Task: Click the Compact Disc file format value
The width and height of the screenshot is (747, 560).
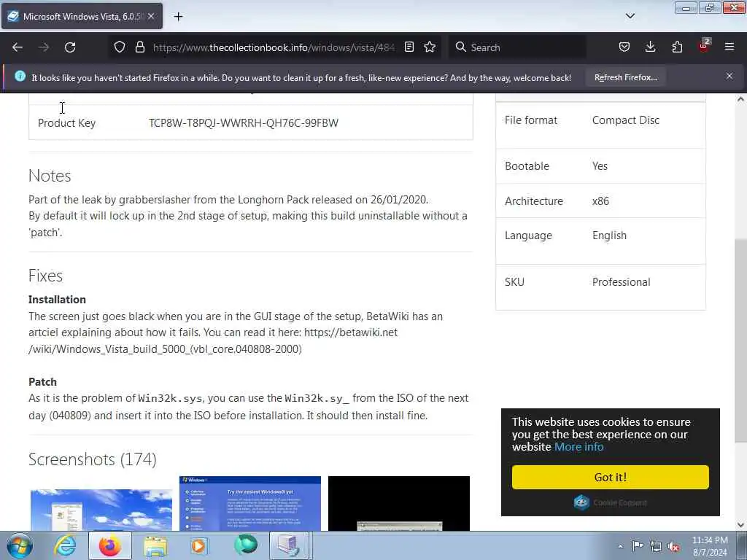Action: tap(625, 120)
